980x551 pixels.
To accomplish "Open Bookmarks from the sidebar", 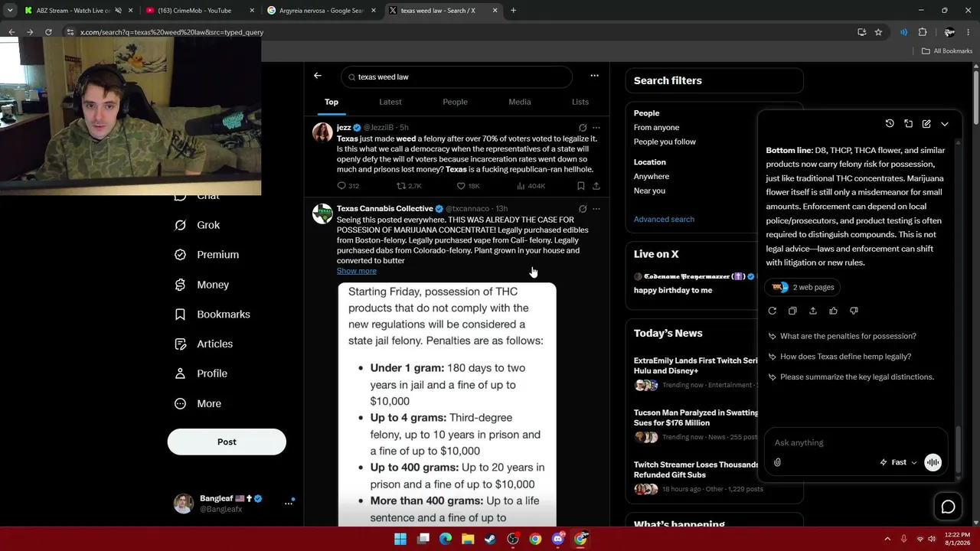I will (x=214, y=315).
